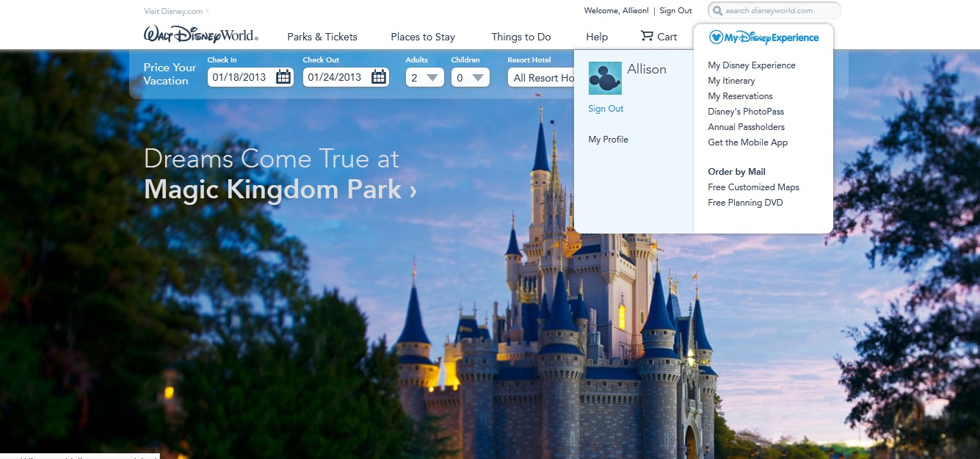Screen dimensions: 980x459
Task: Open the All Resort Hotels dropdown
Action: tap(541, 77)
